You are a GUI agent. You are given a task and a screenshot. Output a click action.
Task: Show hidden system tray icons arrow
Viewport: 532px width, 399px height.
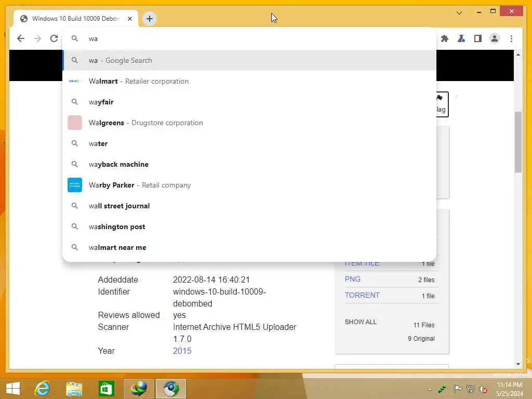430,389
